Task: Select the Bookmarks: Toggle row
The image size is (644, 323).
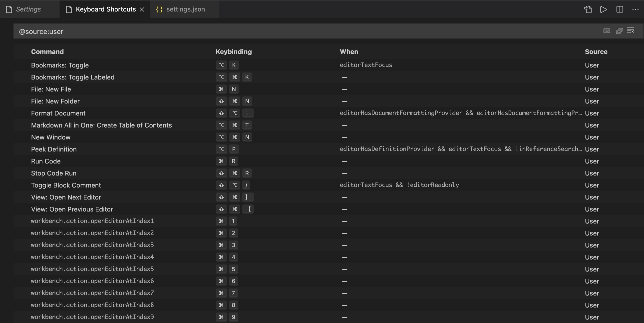Action: pos(60,65)
